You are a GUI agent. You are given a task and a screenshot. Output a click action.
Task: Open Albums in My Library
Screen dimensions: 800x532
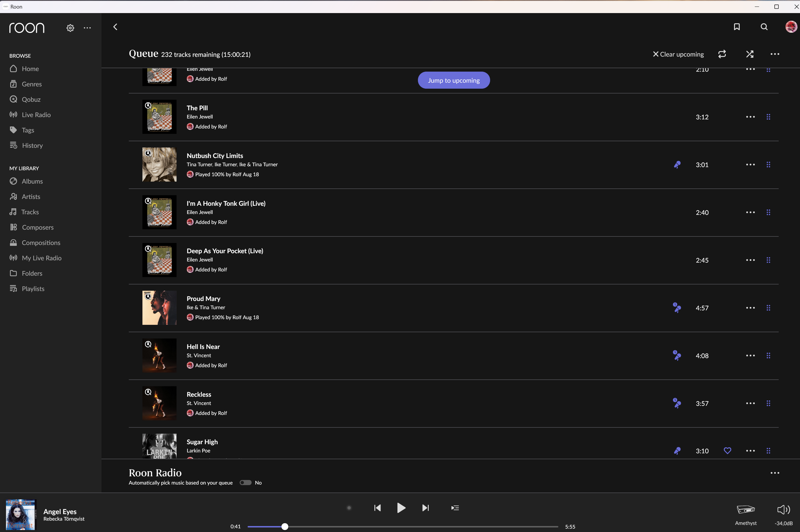pos(26,181)
